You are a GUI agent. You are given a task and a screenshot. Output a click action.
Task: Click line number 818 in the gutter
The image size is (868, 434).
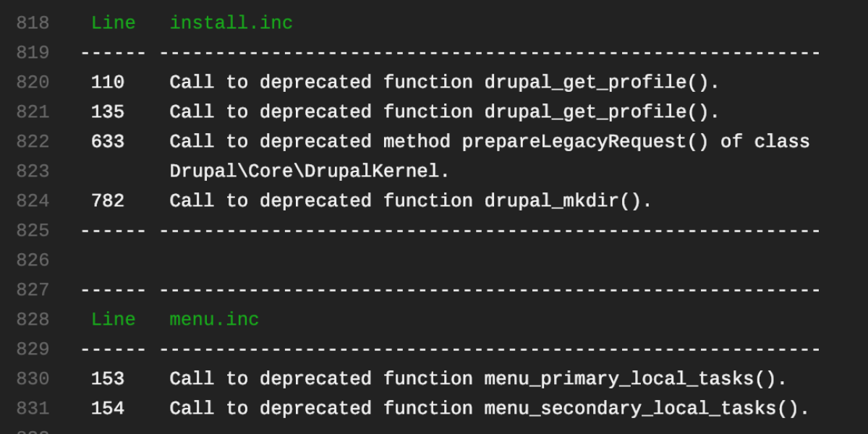point(33,23)
